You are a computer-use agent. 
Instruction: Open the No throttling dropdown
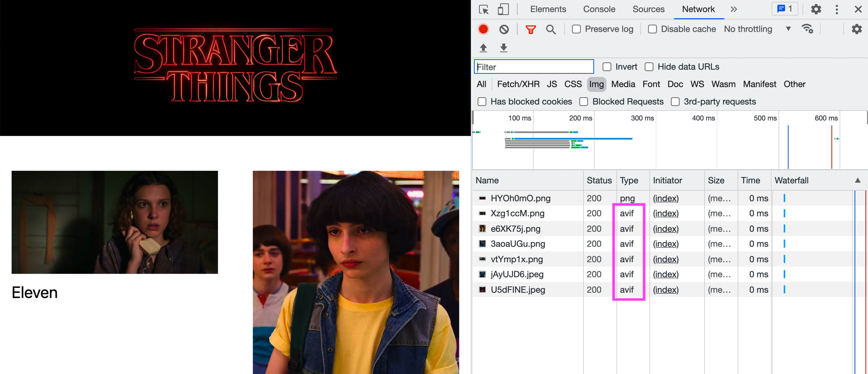757,29
